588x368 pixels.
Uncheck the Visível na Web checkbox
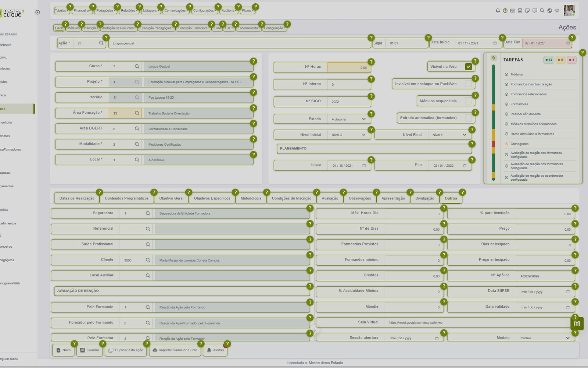click(468, 67)
